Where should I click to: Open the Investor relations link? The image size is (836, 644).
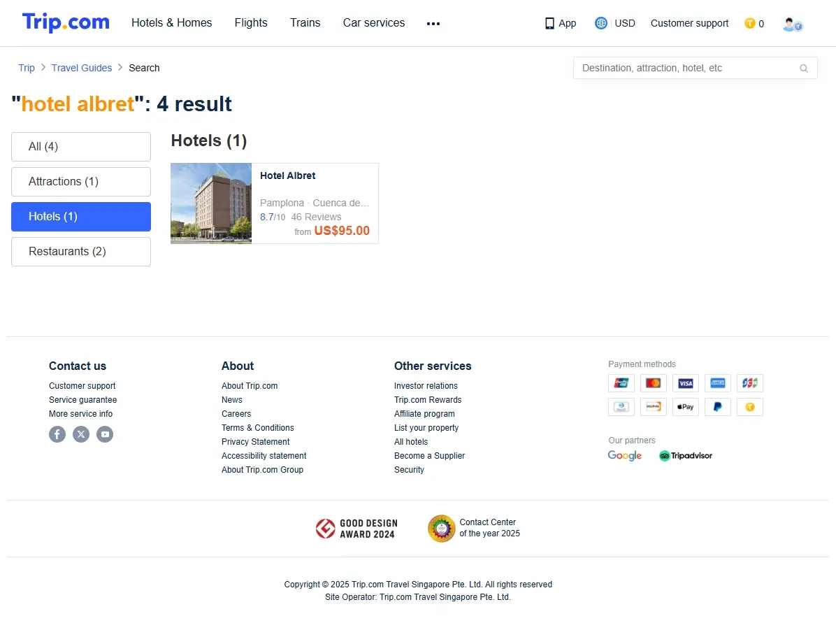tap(426, 386)
